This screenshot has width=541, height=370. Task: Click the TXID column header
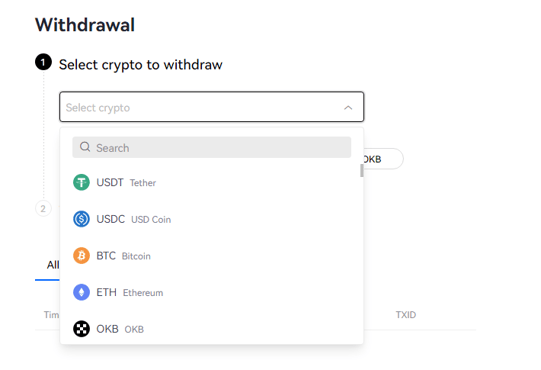406,315
